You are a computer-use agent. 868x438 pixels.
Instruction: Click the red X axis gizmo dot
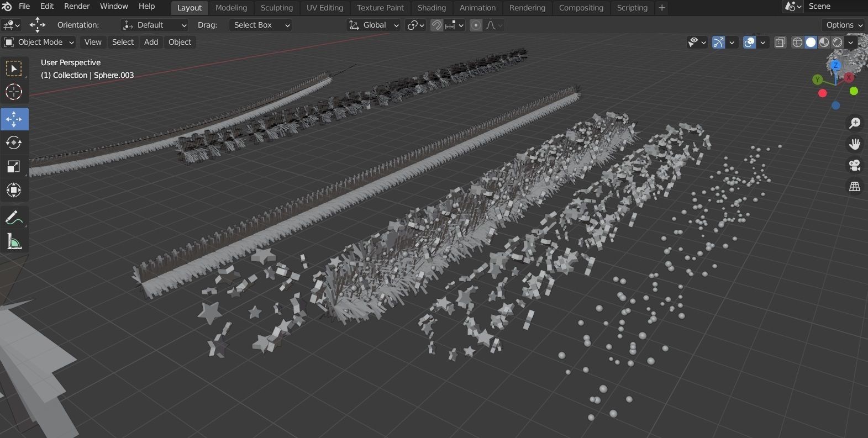[823, 93]
